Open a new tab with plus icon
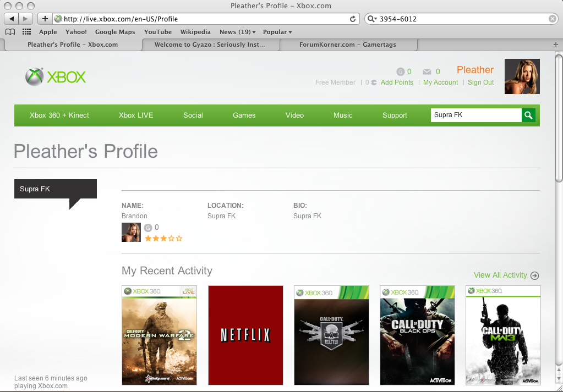Image resolution: width=563 pixels, height=392 pixels. [x=555, y=45]
